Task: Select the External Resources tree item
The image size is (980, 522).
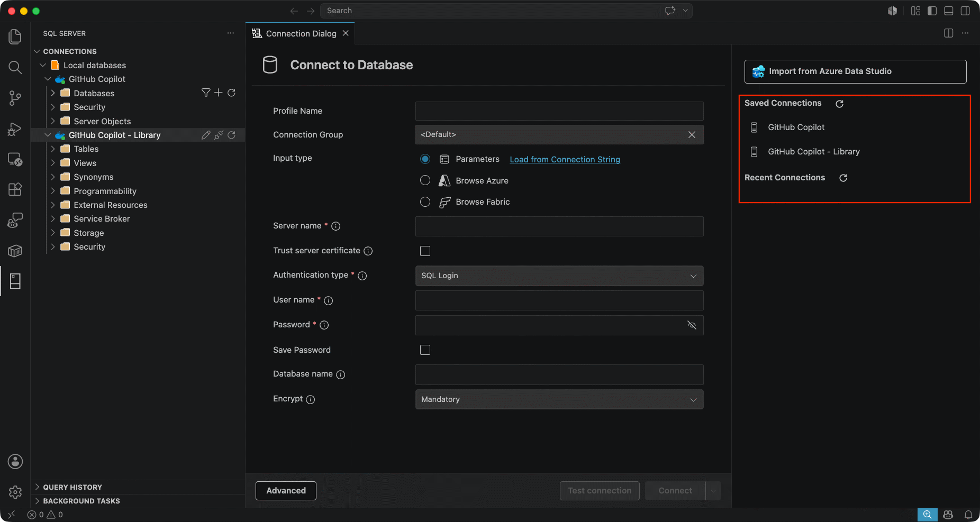Action: pos(111,205)
